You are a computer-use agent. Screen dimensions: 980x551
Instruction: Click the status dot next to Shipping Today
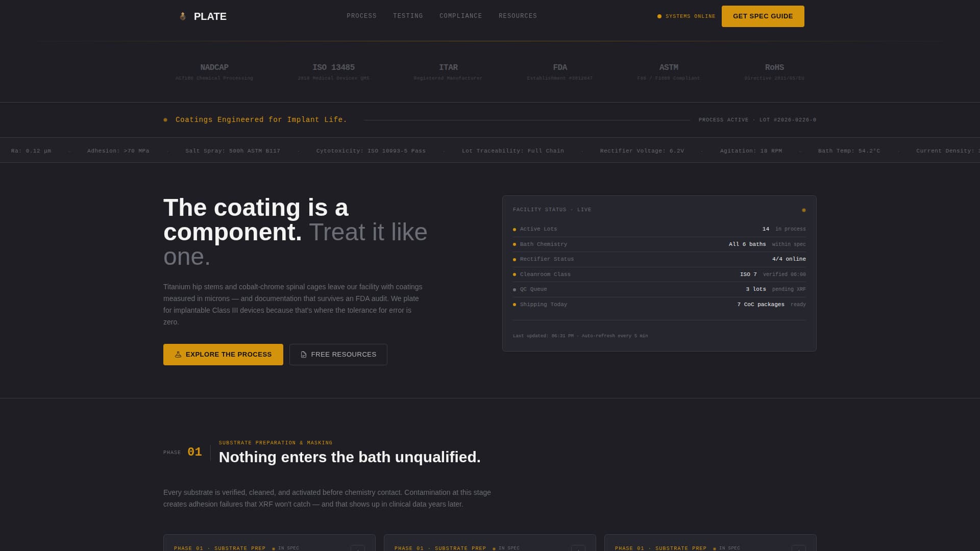pyautogui.click(x=514, y=305)
